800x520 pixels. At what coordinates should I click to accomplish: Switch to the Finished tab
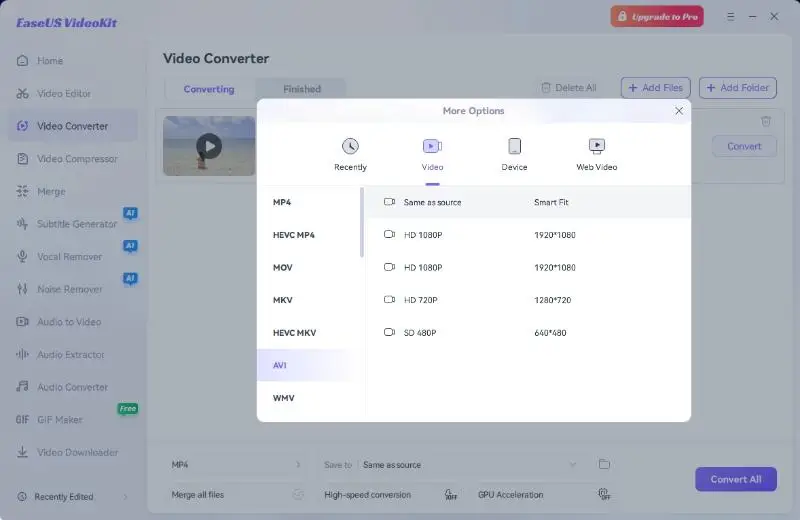(x=302, y=89)
